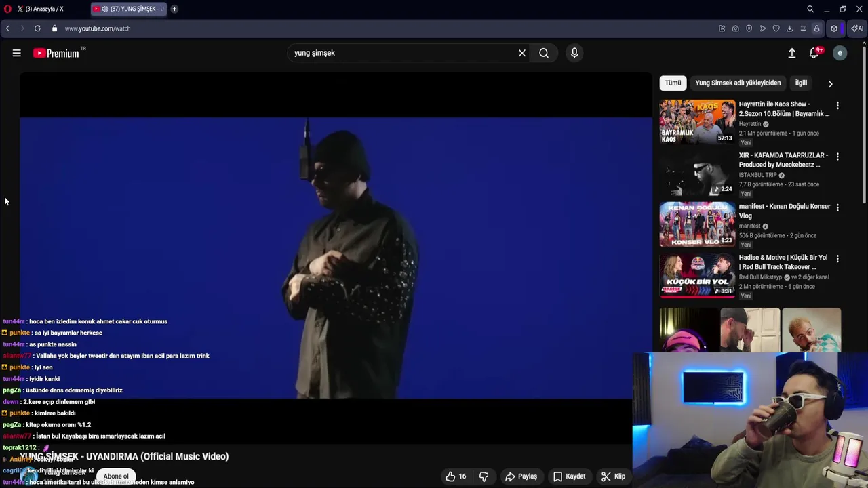Open extensions cube icon

pos(834,28)
